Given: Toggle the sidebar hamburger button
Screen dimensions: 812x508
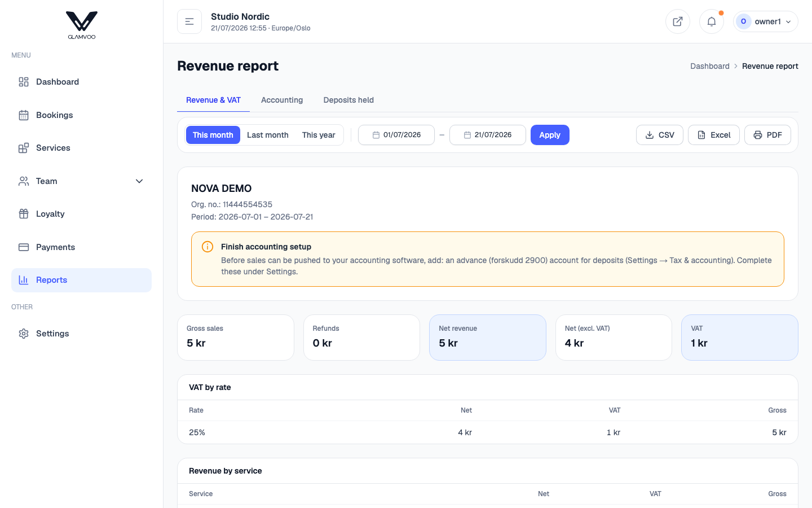Looking at the screenshot, I should tap(189, 21).
